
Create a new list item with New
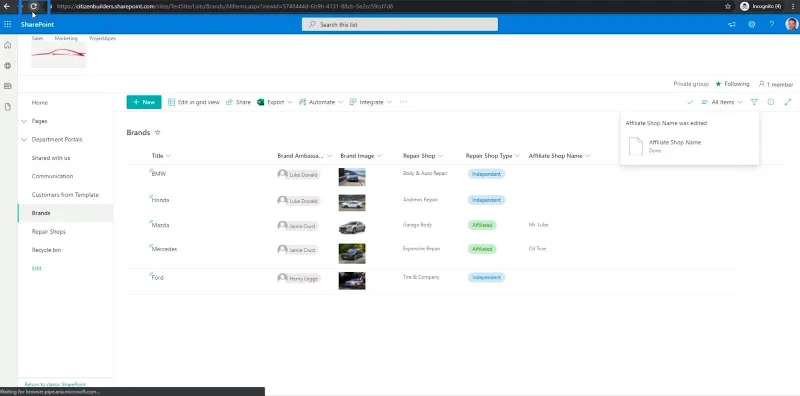click(x=144, y=102)
